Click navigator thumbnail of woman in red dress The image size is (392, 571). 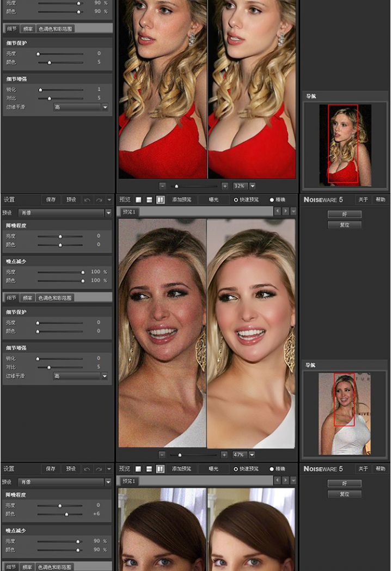click(344, 144)
